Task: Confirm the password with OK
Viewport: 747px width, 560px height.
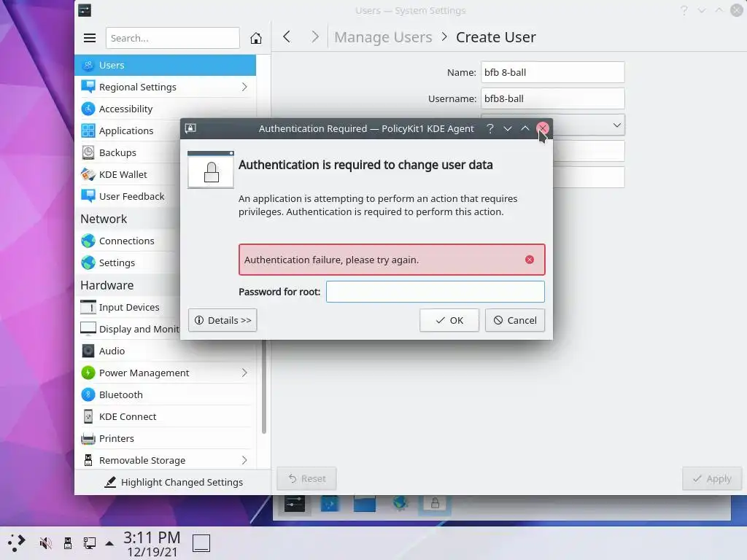Action: click(449, 320)
